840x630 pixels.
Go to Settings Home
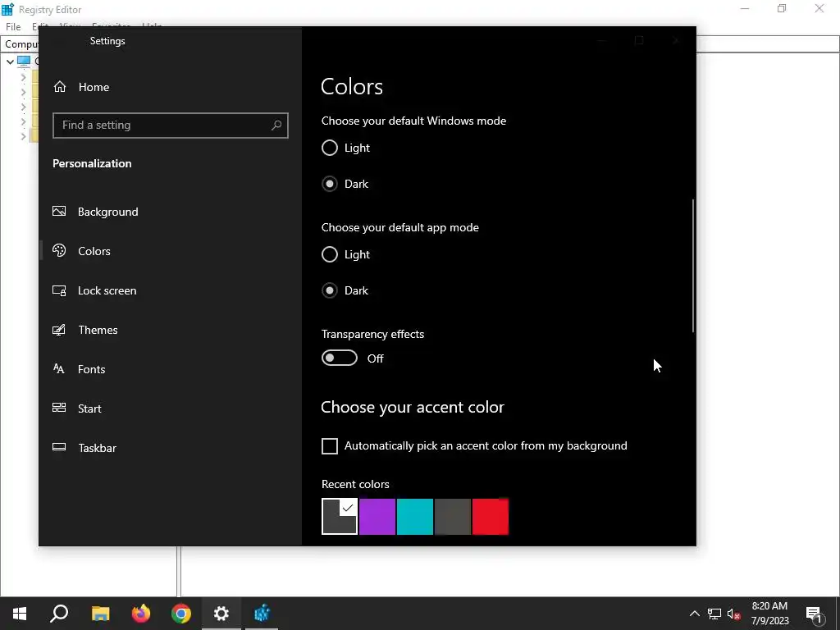[x=81, y=87]
